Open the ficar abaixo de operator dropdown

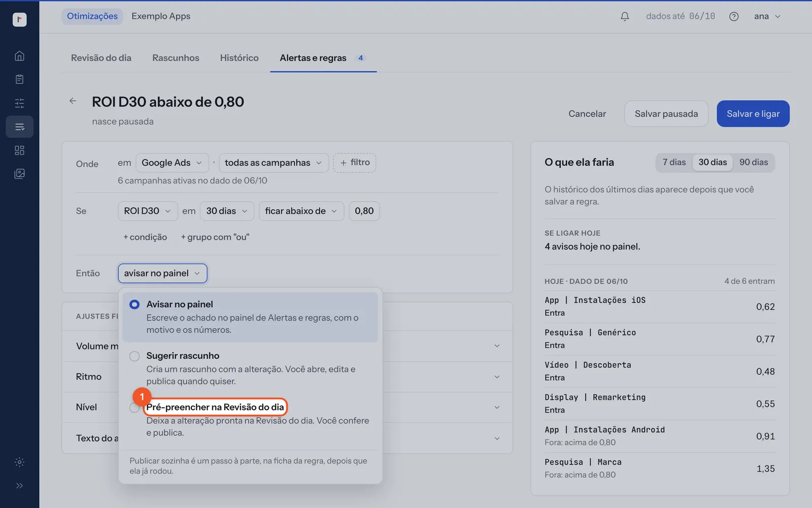301,211
